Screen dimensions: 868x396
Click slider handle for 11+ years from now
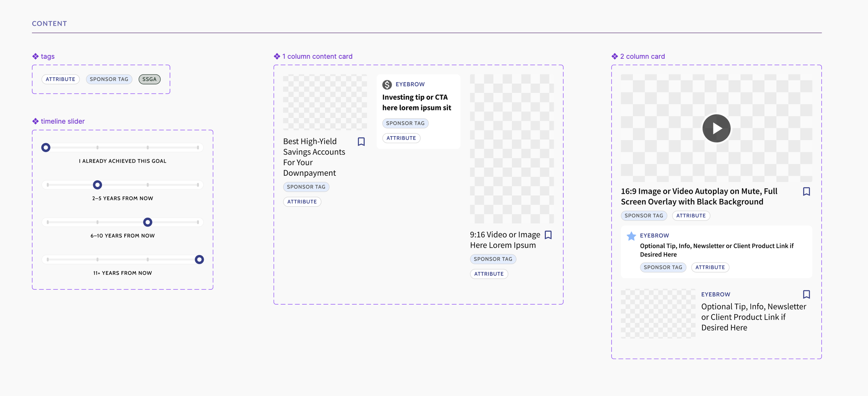coord(199,259)
